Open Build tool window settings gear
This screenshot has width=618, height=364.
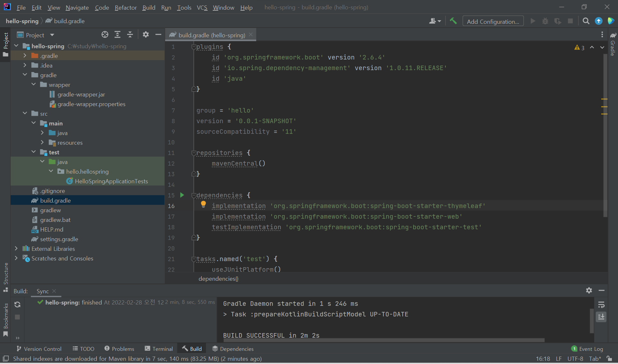coord(589,290)
